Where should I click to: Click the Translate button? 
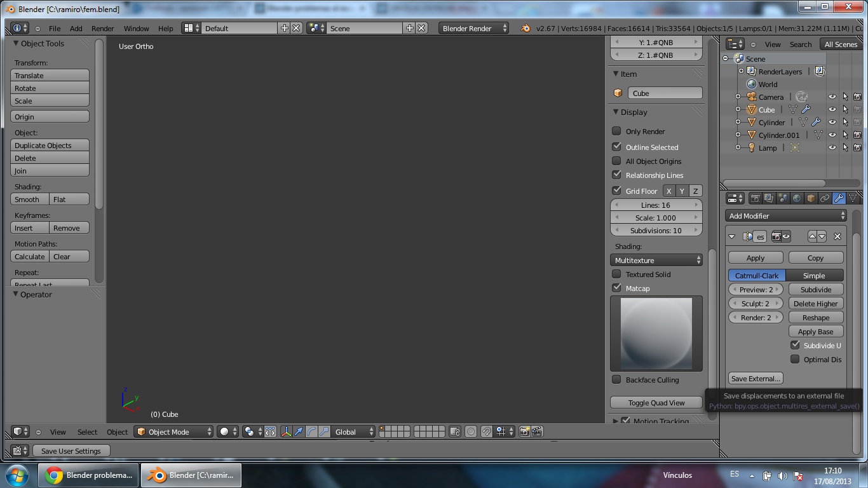[x=50, y=75]
